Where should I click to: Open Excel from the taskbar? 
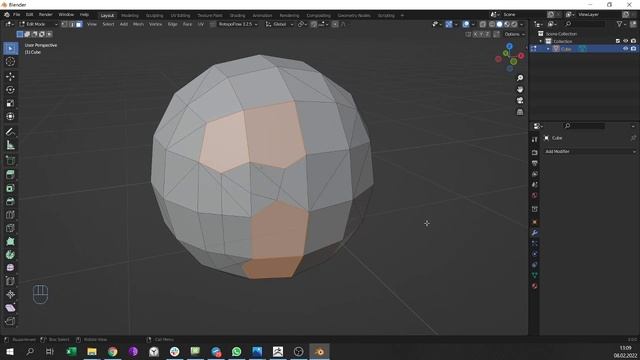tap(71, 351)
